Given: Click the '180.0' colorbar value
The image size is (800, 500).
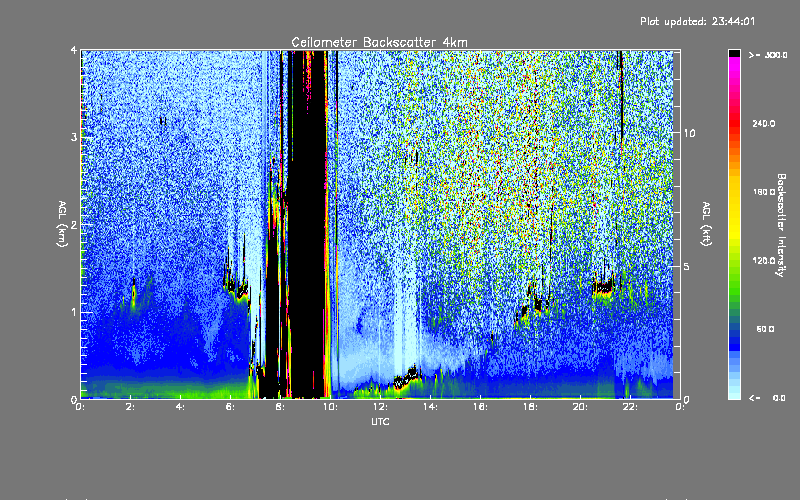Looking at the screenshot, I should point(764,192).
